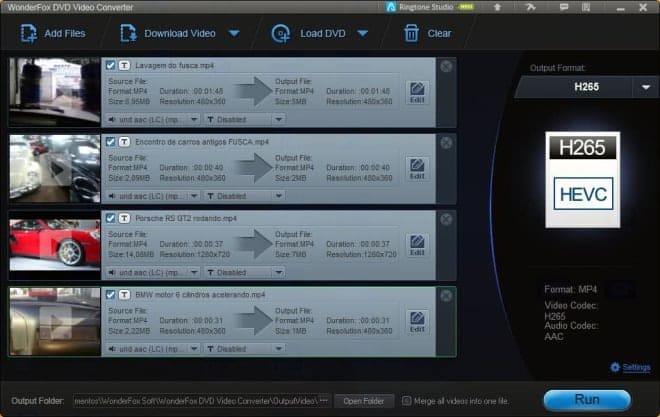Click the T subtitle icon for Lavagem do fusca

tap(124, 65)
